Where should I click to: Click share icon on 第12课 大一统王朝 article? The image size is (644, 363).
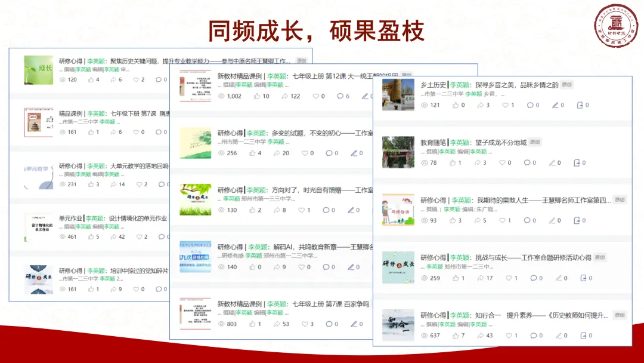284,96
